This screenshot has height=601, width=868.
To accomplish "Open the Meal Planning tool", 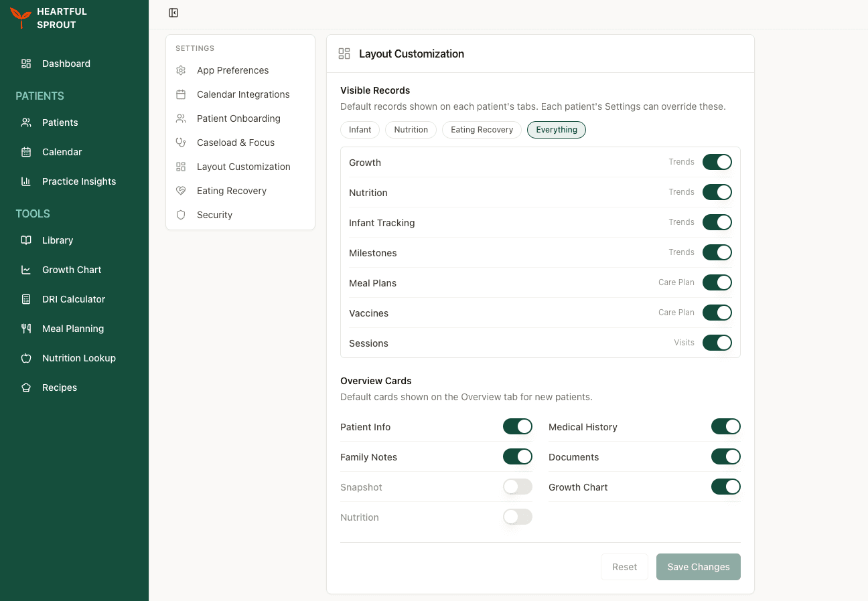I will [x=74, y=329].
